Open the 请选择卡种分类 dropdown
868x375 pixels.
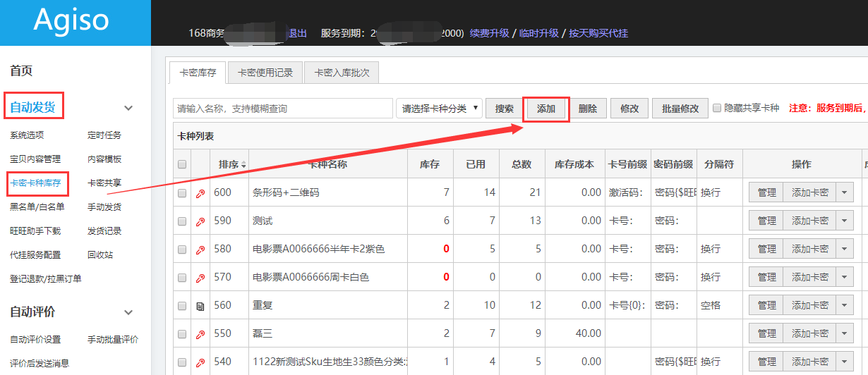pos(439,109)
